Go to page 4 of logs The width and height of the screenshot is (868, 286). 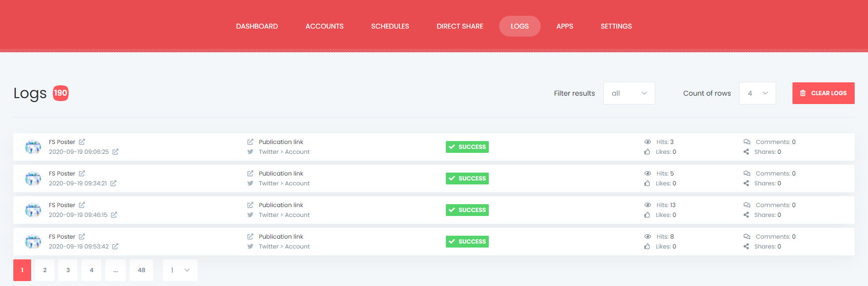pyautogui.click(x=91, y=270)
